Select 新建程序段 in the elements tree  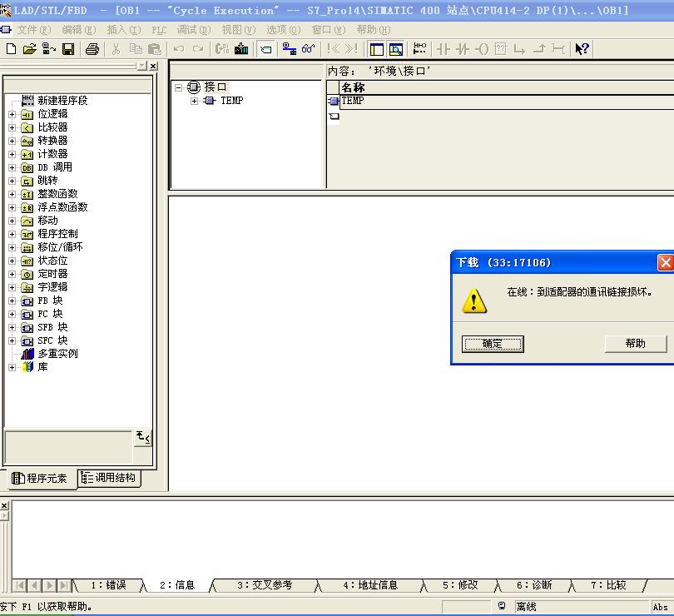pos(62,101)
